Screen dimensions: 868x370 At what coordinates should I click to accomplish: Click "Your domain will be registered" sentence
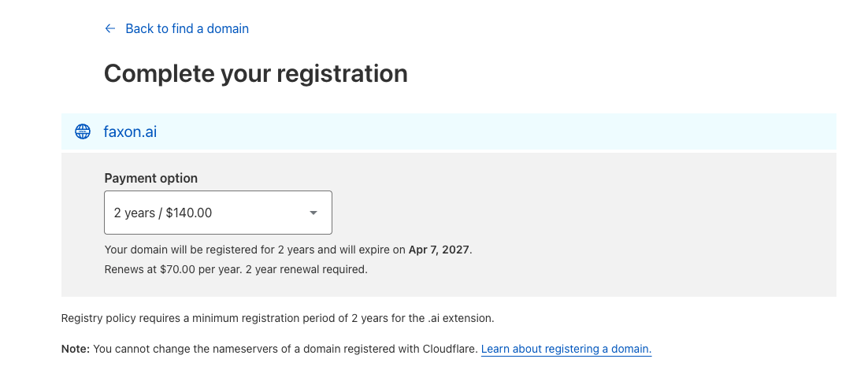point(189,250)
